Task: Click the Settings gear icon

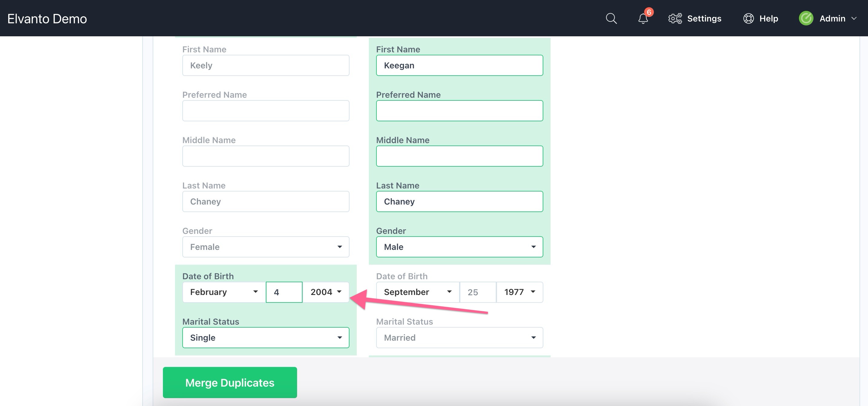Action: click(x=674, y=18)
